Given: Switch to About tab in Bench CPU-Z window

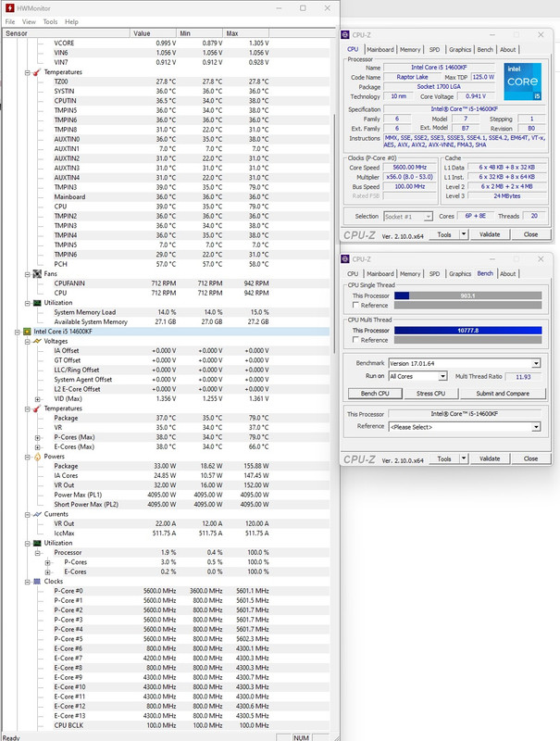Looking at the screenshot, I should pos(507,273).
